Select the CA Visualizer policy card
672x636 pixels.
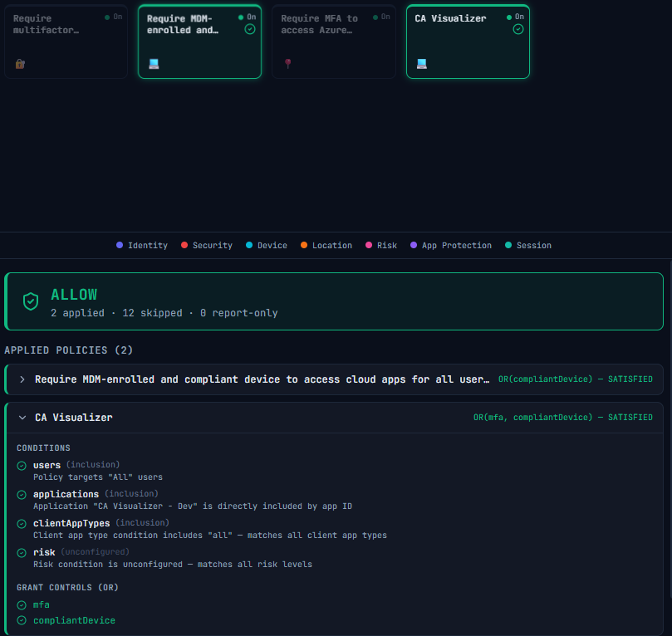tap(468, 42)
